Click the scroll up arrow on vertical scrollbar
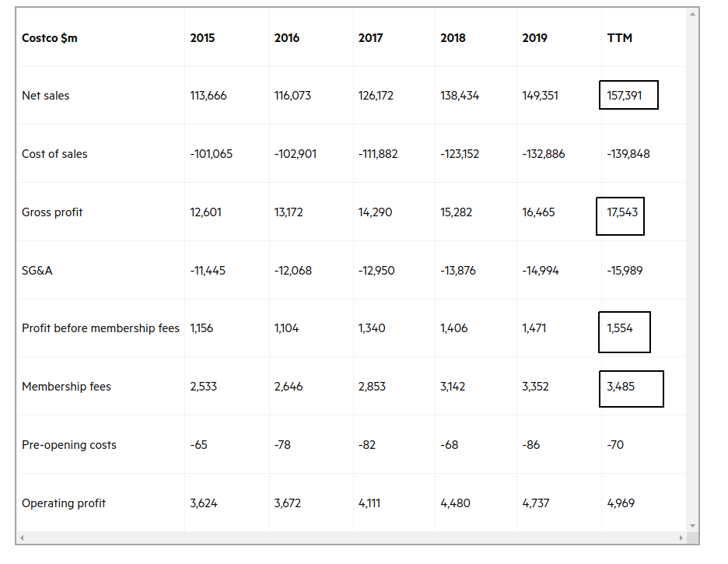 [692, 14]
